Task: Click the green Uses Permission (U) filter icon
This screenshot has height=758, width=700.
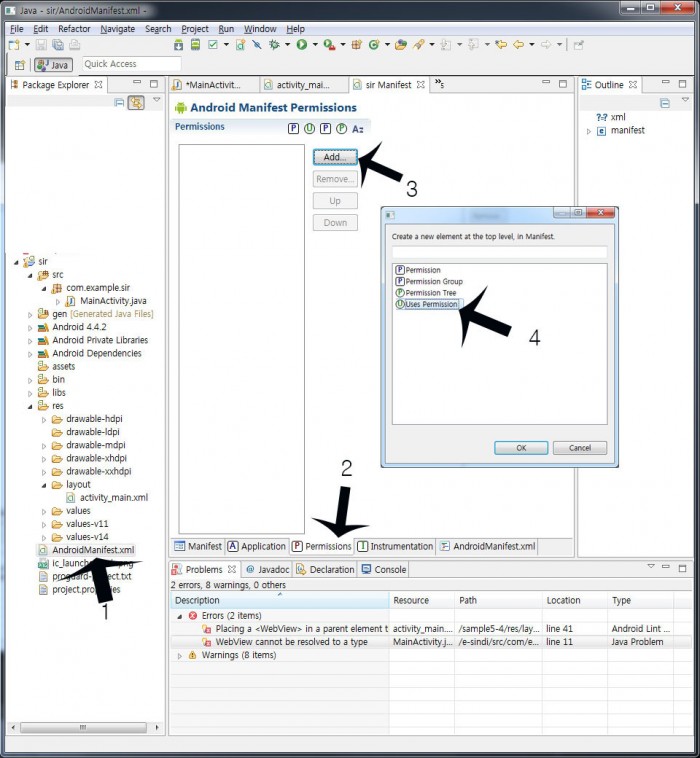Action: pyautogui.click(x=309, y=128)
